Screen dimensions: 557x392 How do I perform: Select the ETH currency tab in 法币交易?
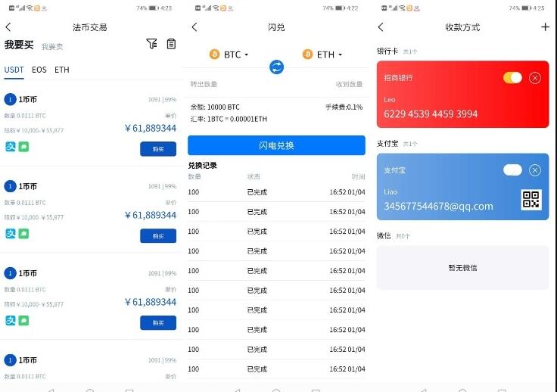(62, 70)
